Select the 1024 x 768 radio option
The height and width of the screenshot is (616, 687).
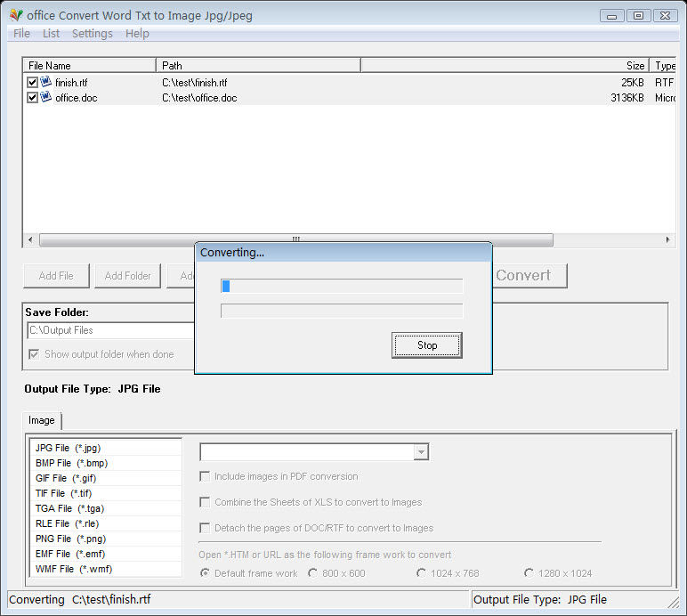[421, 573]
